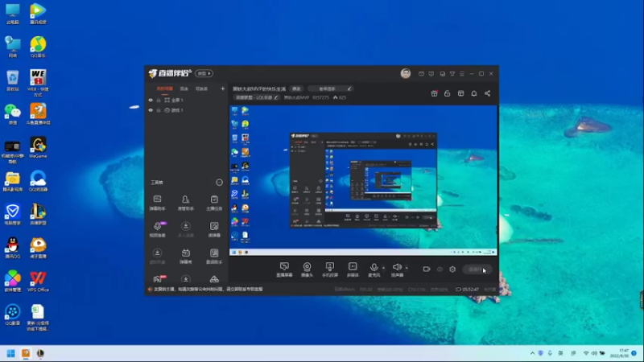
Task: Toggle the microphone 麦克风 mute
Action: click(x=374, y=269)
